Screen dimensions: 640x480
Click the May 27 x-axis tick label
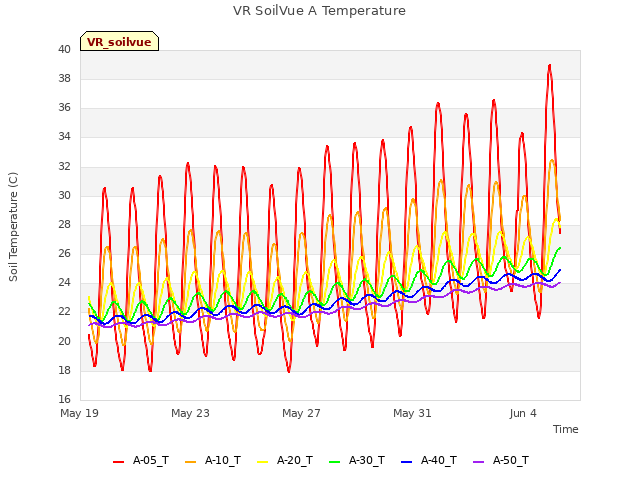click(x=301, y=413)
